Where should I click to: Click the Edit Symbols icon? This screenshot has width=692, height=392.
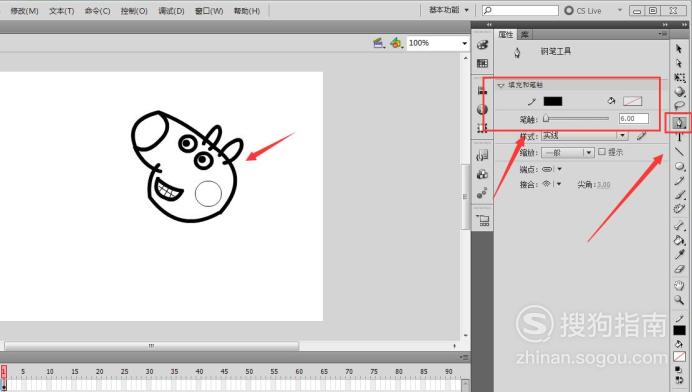coord(396,43)
